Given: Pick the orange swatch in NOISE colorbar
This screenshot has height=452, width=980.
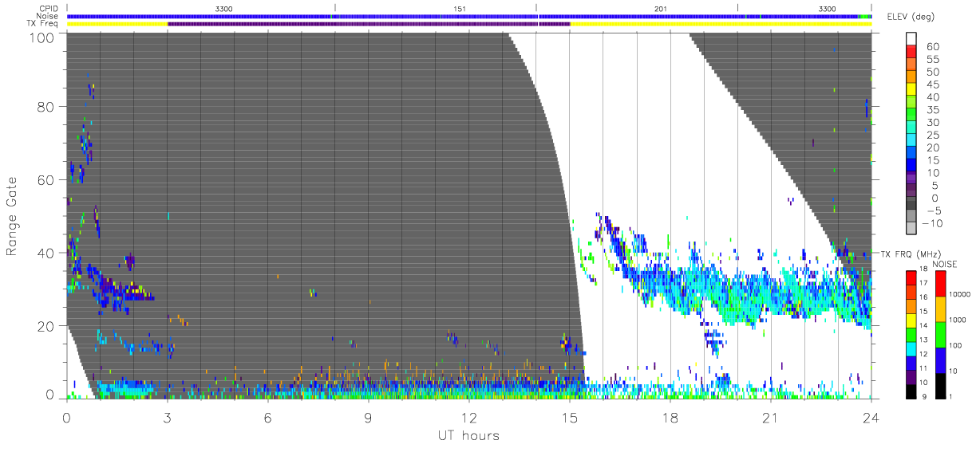Looking at the screenshot, I should coord(940,309).
